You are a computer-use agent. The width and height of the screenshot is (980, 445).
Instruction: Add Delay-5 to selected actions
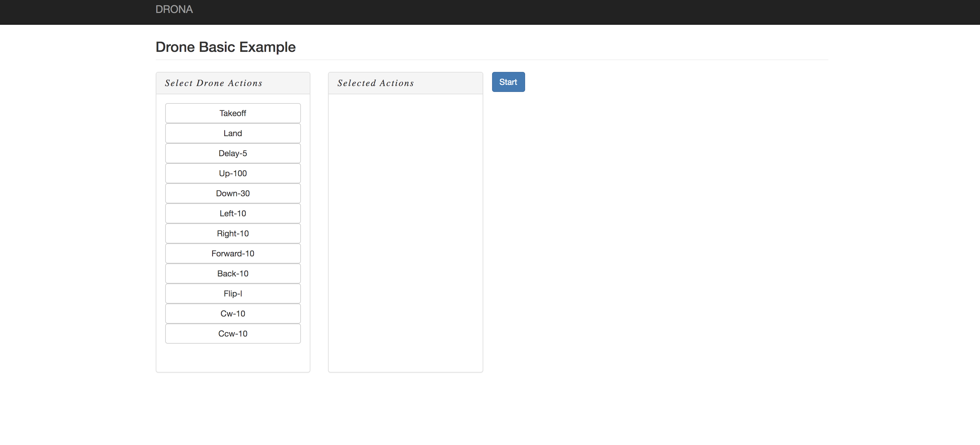[232, 153]
